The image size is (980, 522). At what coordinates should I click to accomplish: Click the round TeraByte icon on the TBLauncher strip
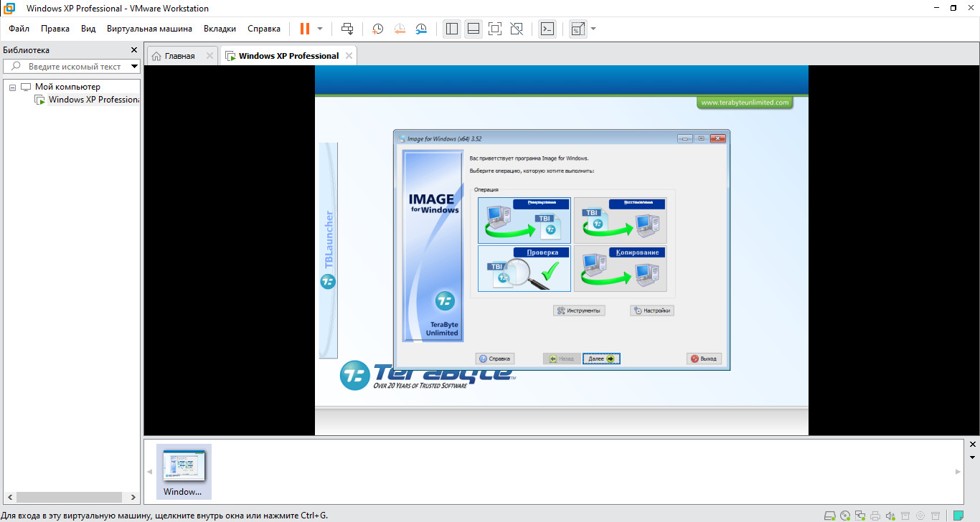pyautogui.click(x=328, y=281)
